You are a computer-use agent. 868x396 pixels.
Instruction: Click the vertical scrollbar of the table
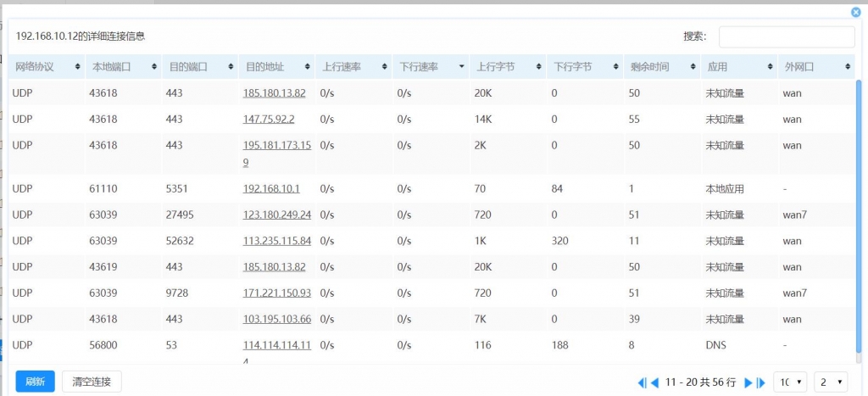859,212
